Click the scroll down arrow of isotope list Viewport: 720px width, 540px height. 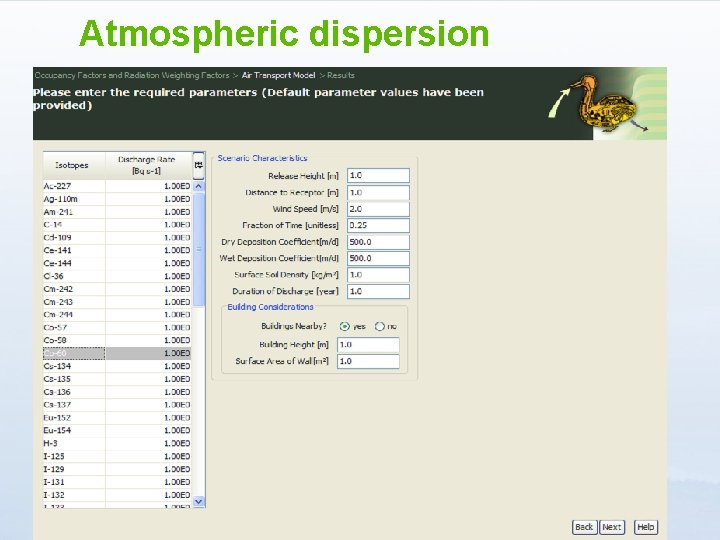click(x=198, y=501)
